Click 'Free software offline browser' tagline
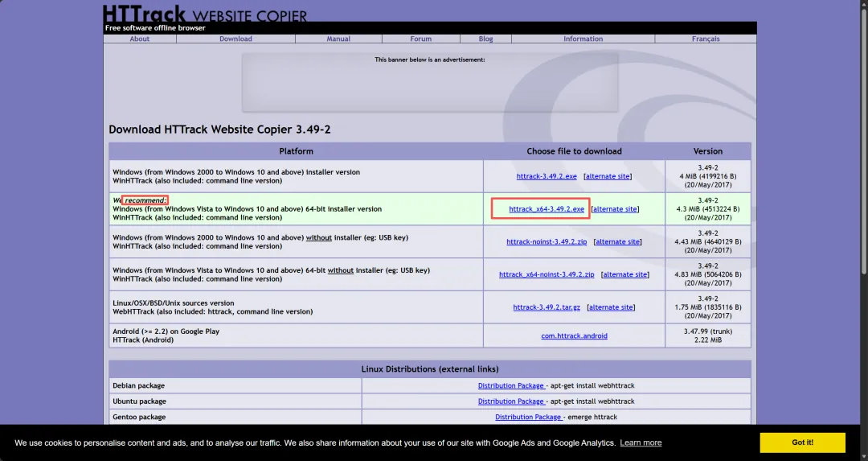Screen dimensions: 868x461 click(x=155, y=27)
